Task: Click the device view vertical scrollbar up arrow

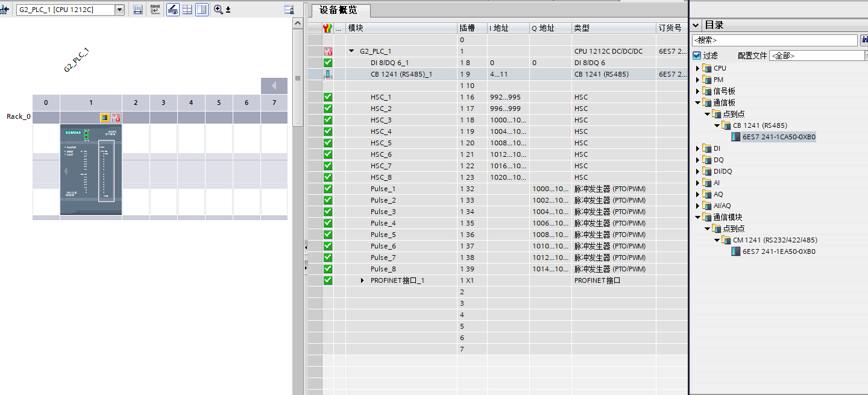Action: coord(297,23)
